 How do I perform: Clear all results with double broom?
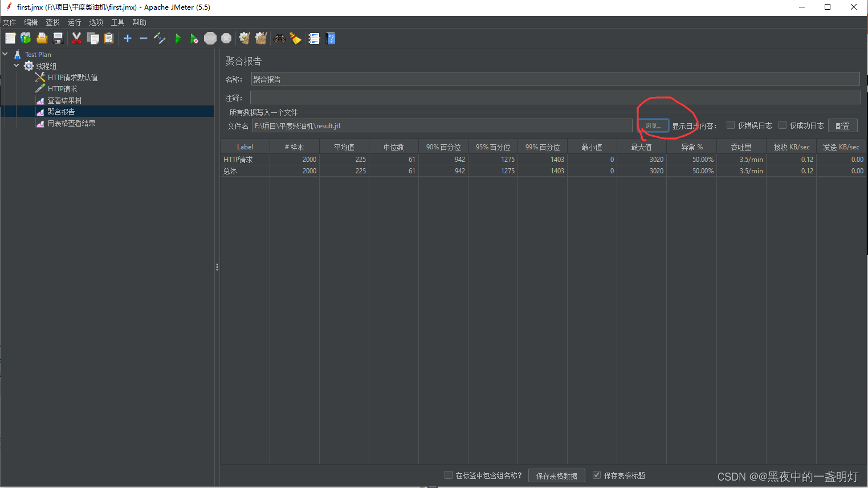click(261, 38)
